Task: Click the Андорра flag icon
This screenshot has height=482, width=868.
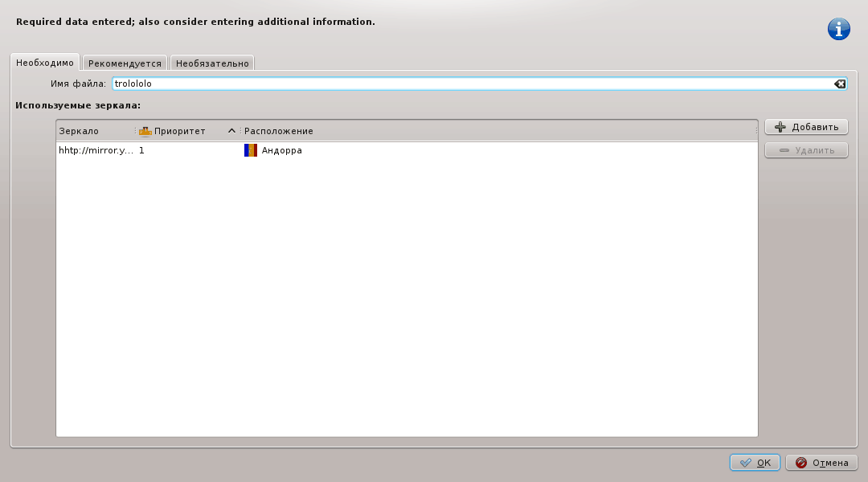Action: (x=249, y=150)
